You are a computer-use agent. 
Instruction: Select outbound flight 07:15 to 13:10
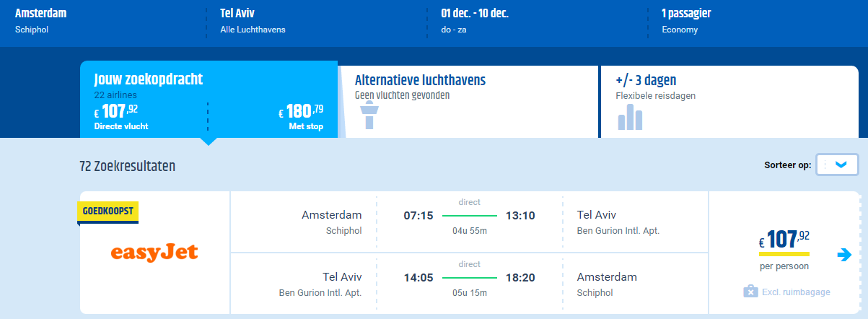coord(469,222)
